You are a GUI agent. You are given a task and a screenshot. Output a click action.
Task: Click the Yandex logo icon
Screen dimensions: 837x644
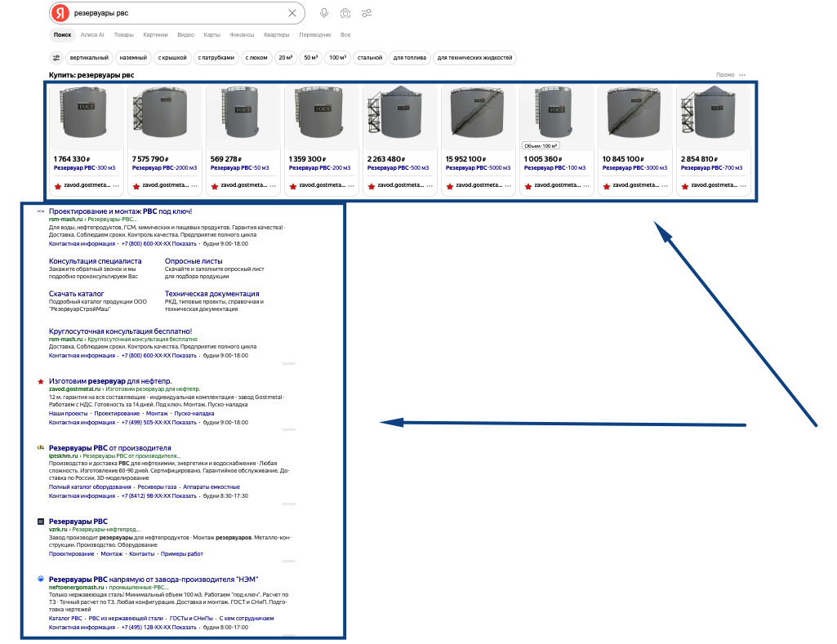coord(61,13)
